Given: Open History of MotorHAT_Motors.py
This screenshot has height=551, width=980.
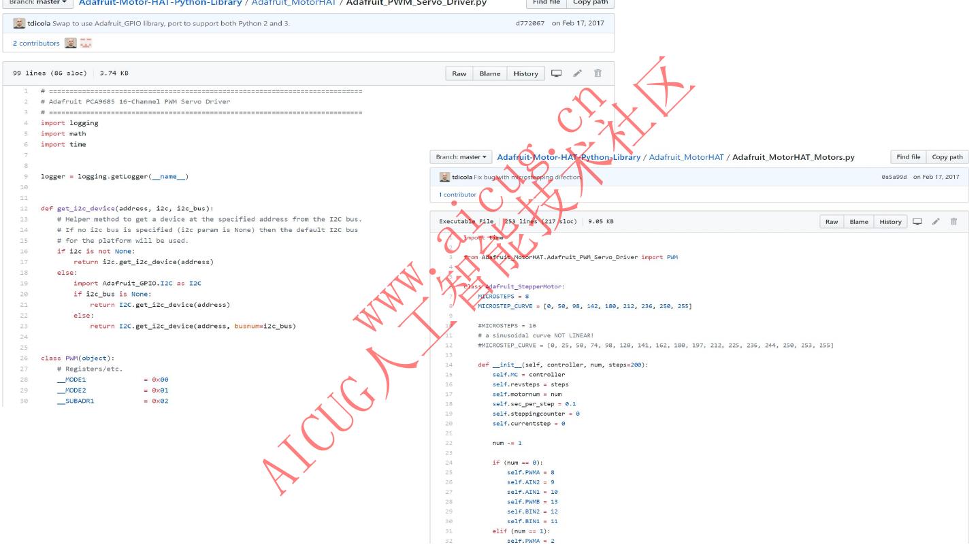Looking at the screenshot, I should (890, 222).
